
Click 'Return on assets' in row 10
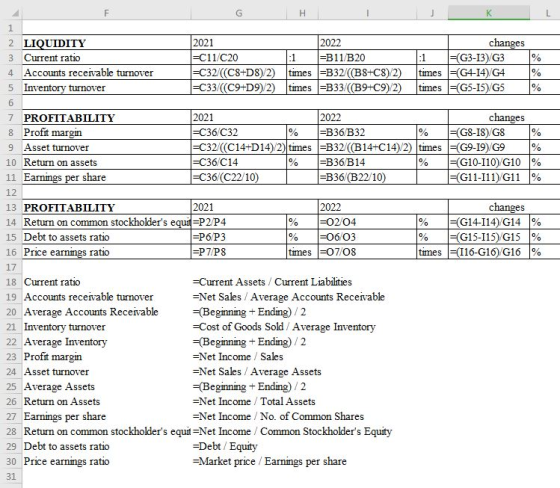(106, 162)
